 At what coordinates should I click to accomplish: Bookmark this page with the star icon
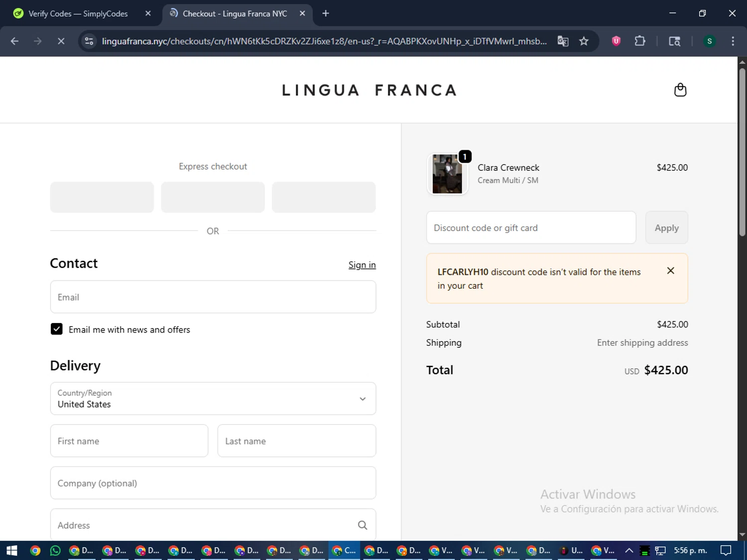(584, 41)
